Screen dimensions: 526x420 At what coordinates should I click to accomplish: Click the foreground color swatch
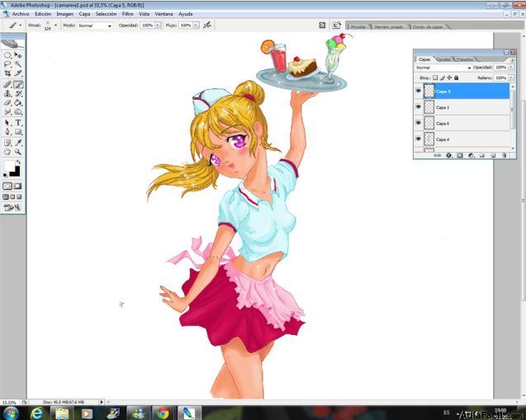9,166
